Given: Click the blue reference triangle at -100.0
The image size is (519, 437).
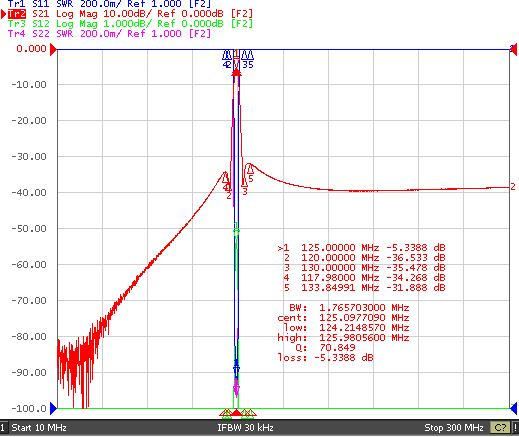Looking at the screenshot, I should coord(53,408).
